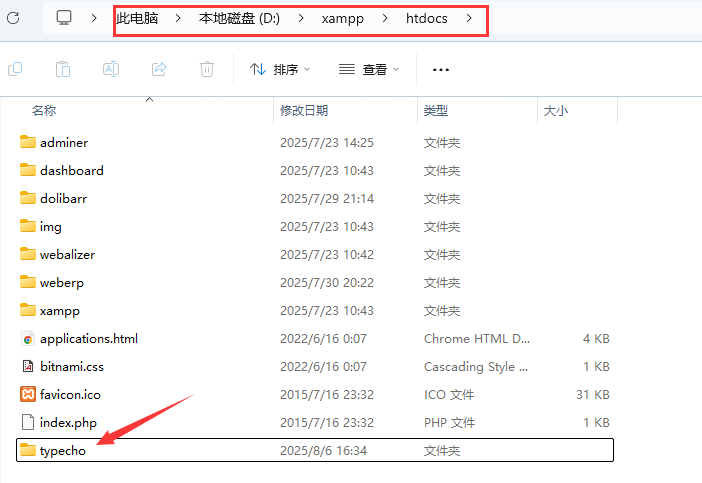The width and height of the screenshot is (702, 483).
Task: Select the weberp folder name
Action: [62, 283]
